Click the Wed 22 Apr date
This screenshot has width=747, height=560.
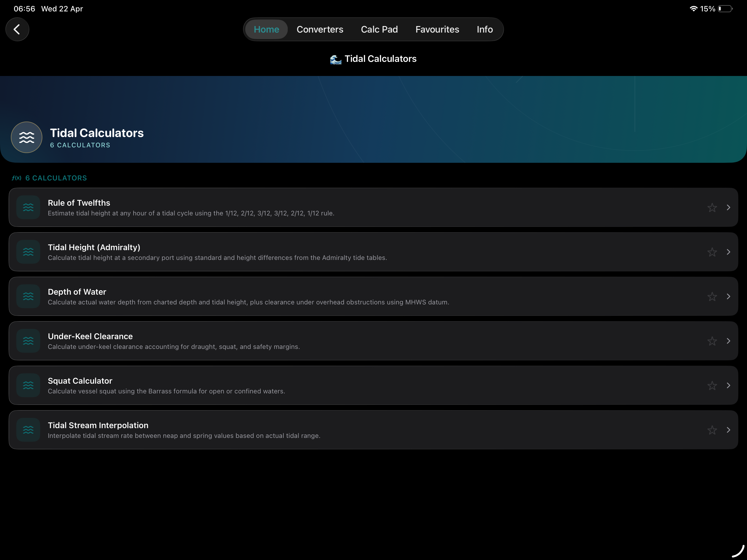[x=62, y=9]
